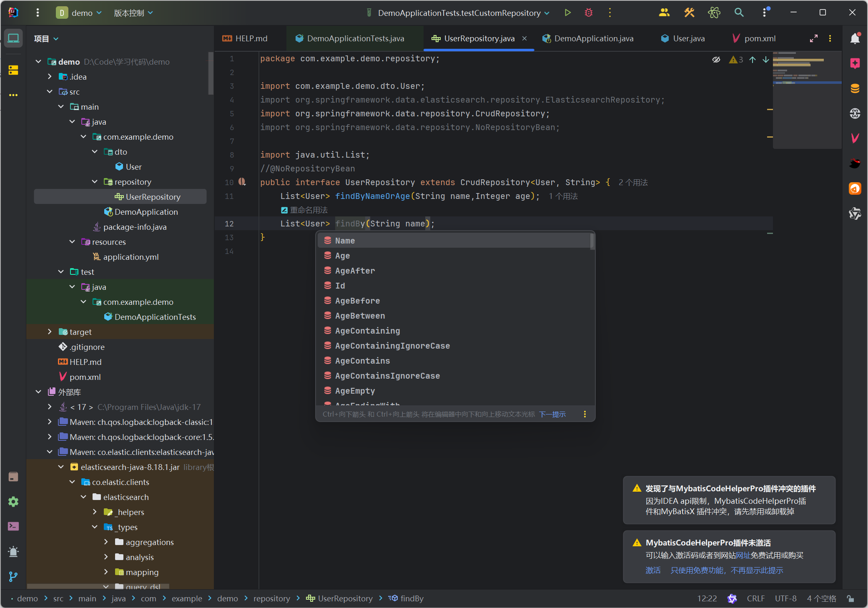
Task: Open the Terminal tool window
Action: (13, 526)
